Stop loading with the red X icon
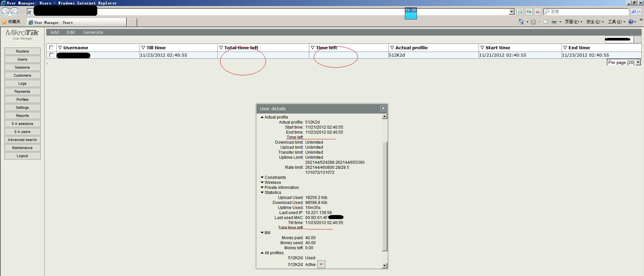This screenshot has width=644, height=276. point(538,12)
